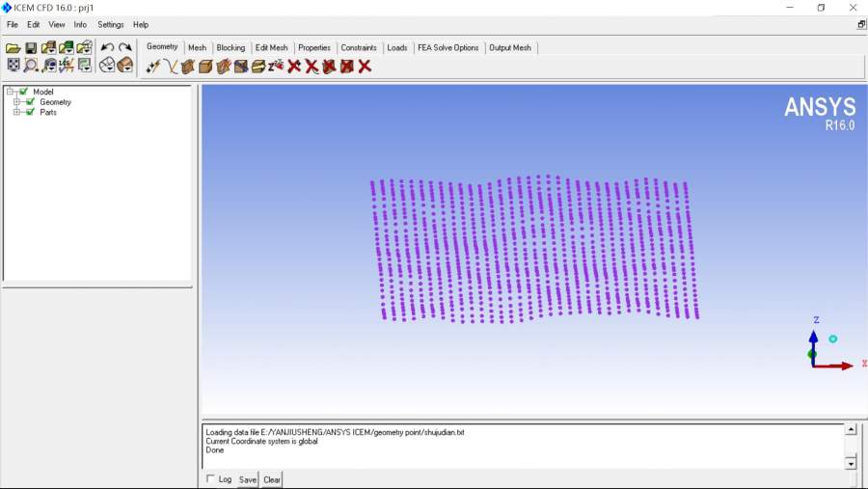Click the Open Geometry icon
Image resolution: width=868 pixels, height=489 pixels.
pos(49,49)
